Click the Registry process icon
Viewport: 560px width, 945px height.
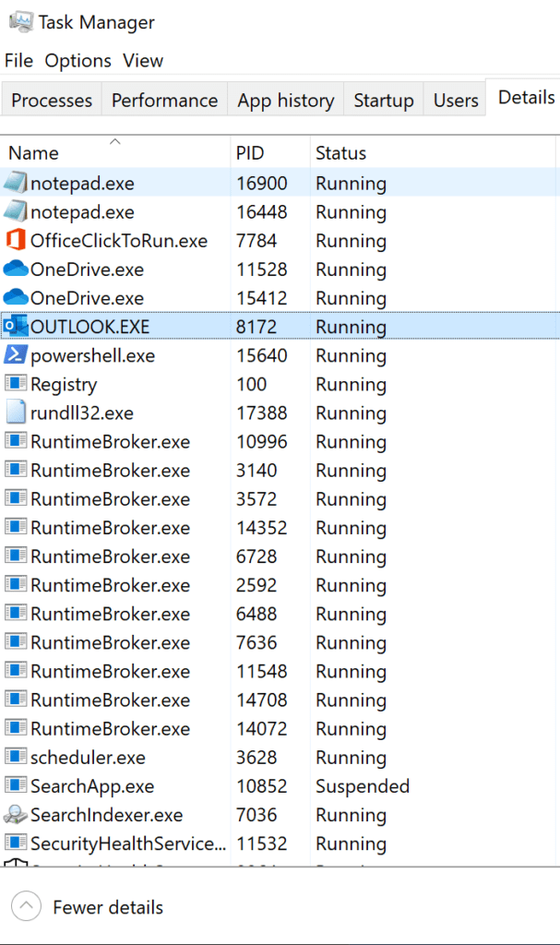click(x=16, y=383)
